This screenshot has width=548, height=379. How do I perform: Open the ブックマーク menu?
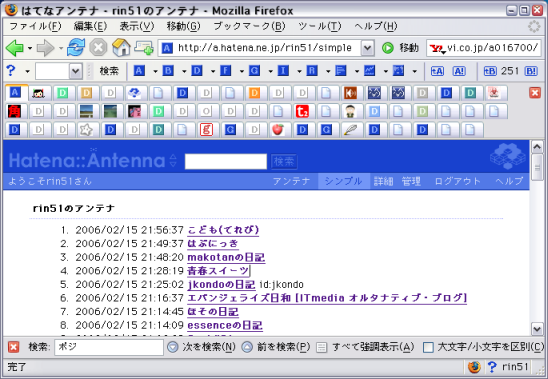249,26
